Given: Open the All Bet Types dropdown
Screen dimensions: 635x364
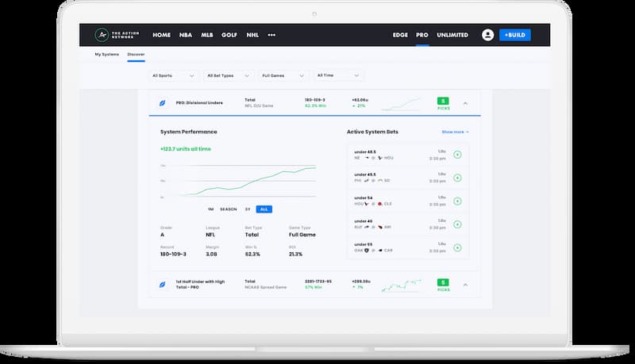Looking at the screenshot, I should tap(228, 75).
